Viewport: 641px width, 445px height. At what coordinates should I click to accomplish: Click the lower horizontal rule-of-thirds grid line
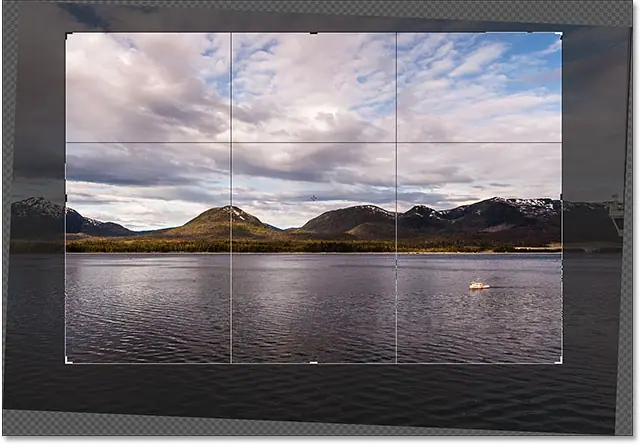click(x=150, y=253)
